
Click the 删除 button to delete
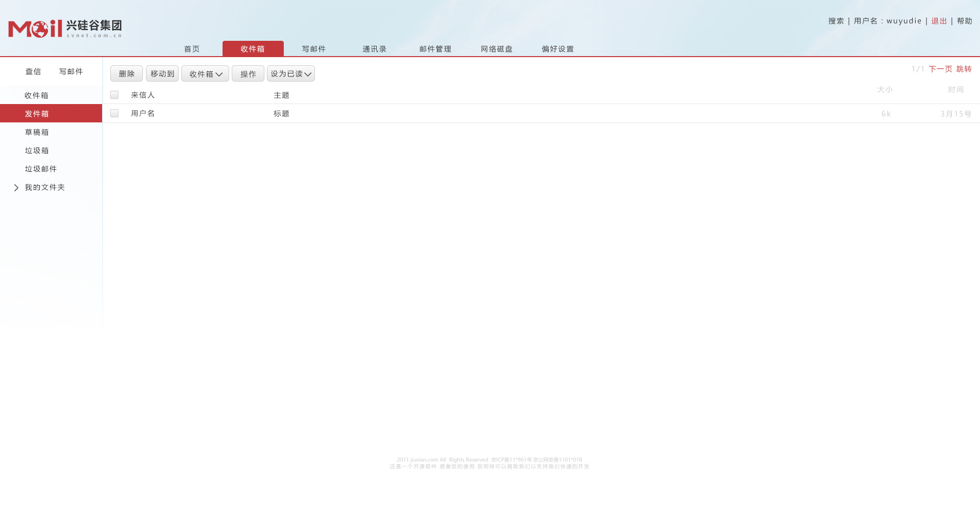(126, 73)
